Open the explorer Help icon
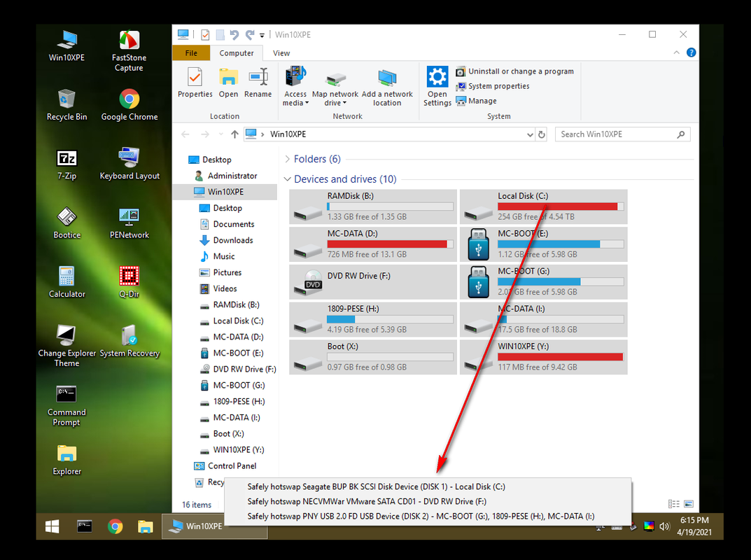751x560 pixels. coord(691,52)
